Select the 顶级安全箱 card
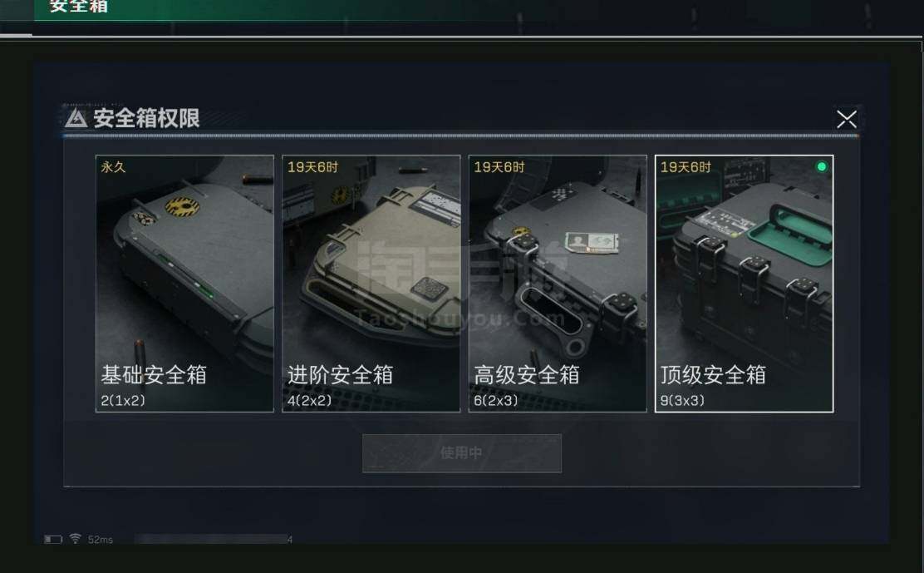Image resolution: width=924 pixels, height=573 pixels. point(744,284)
